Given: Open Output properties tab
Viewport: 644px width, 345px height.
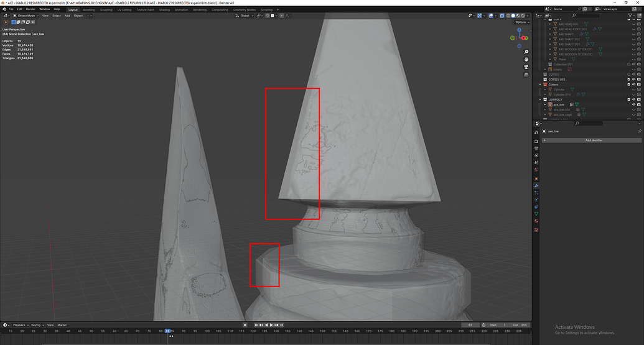Looking at the screenshot, I should tap(536, 148).
